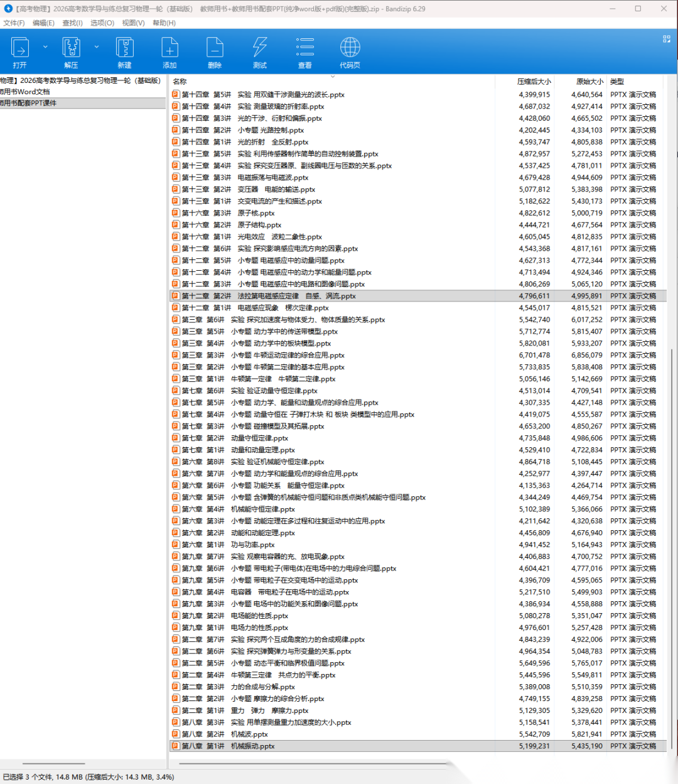Click the View (查看) list icon
This screenshot has width=678, height=784.
[305, 48]
